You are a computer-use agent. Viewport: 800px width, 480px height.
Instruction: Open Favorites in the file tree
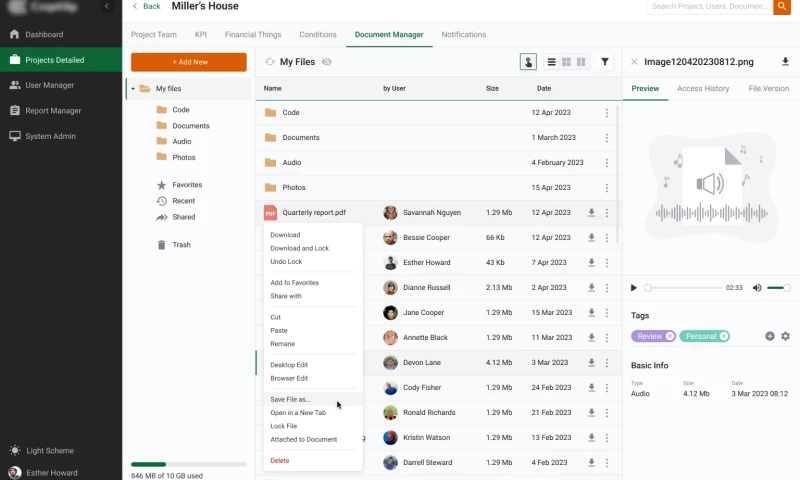[180, 185]
